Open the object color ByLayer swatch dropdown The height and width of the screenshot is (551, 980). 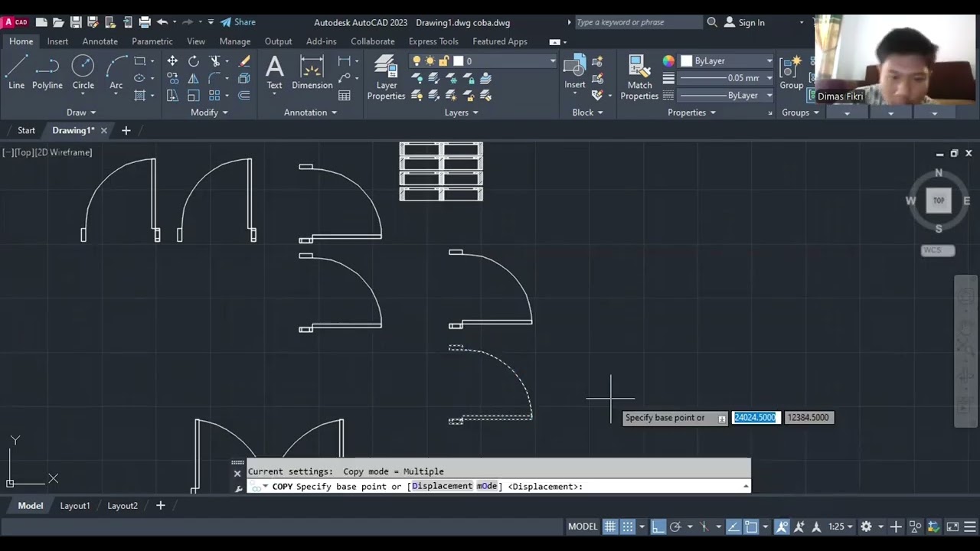coord(727,61)
